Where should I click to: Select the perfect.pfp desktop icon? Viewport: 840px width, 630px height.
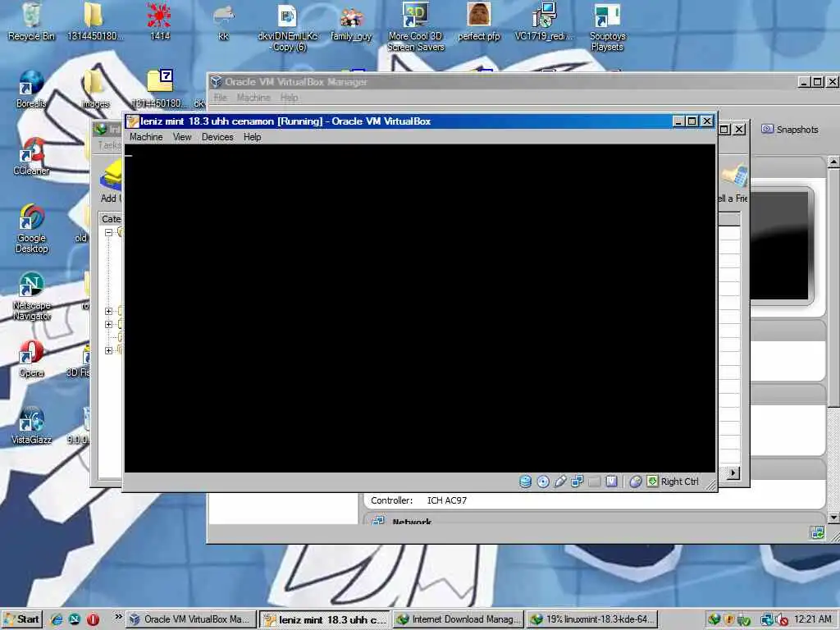pyautogui.click(x=479, y=22)
